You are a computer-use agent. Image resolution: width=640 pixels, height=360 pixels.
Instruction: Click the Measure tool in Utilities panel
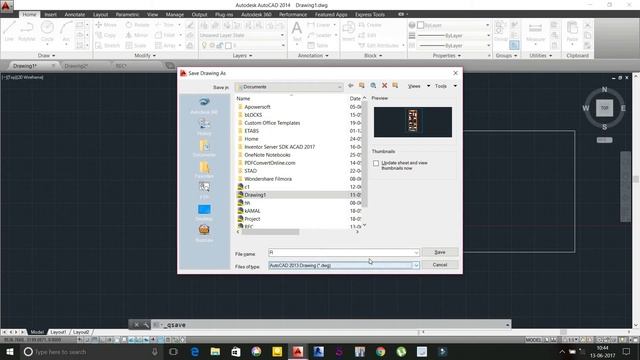coord(535,31)
